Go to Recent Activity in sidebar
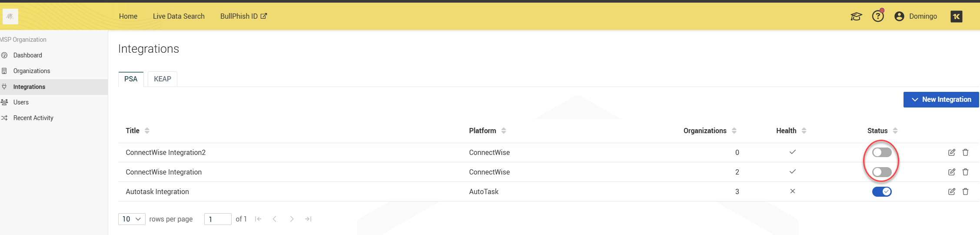The image size is (980, 235). [x=33, y=118]
